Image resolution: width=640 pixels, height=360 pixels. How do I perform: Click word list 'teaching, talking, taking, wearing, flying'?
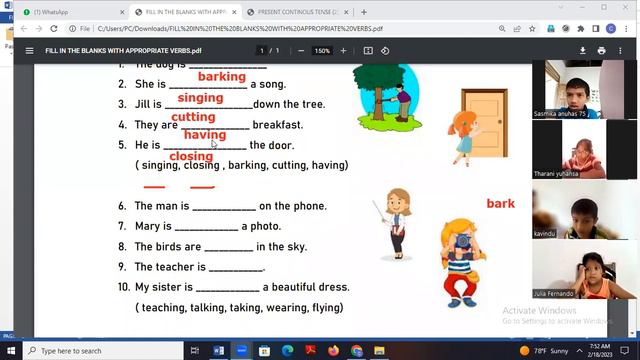pos(239,307)
